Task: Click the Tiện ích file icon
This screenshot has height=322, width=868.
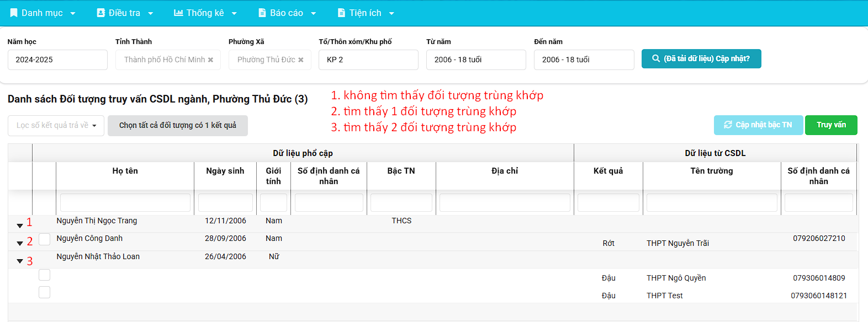Action: click(341, 13)
